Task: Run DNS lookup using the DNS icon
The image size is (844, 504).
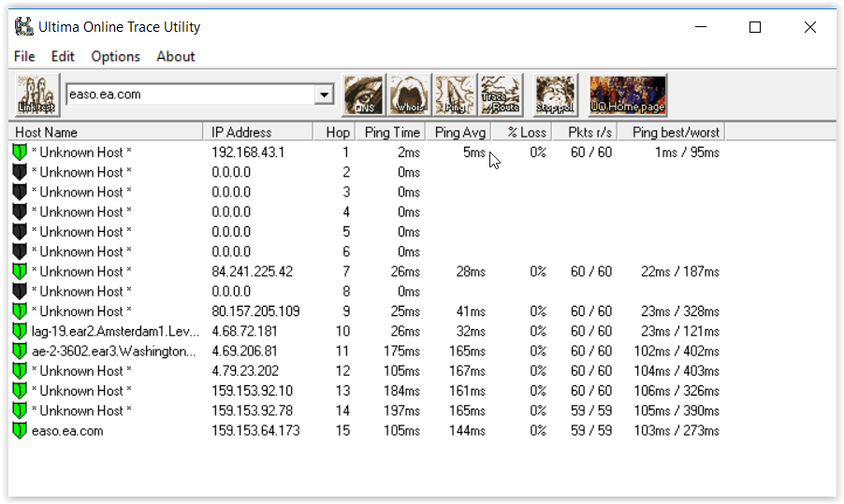Action: 365,94
